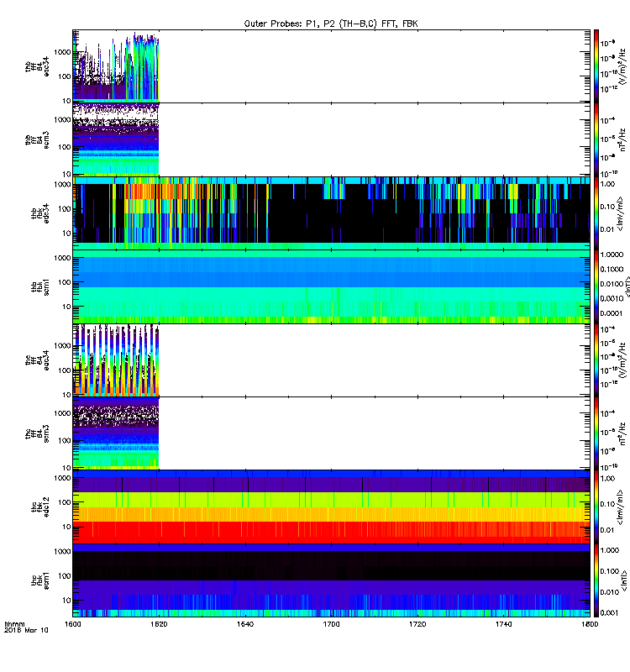Viewport: 630px width, 672px height.
Task: Click the 1720 time axis label
Action: pos(417,624)
